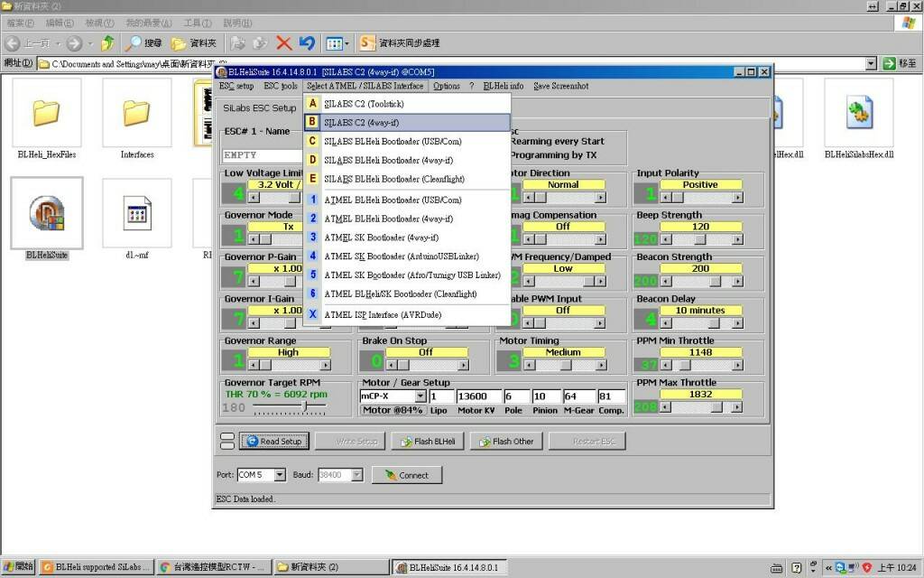Click right arrow of Input Polarity slider
924x578 pixels.
pos(737,198)
